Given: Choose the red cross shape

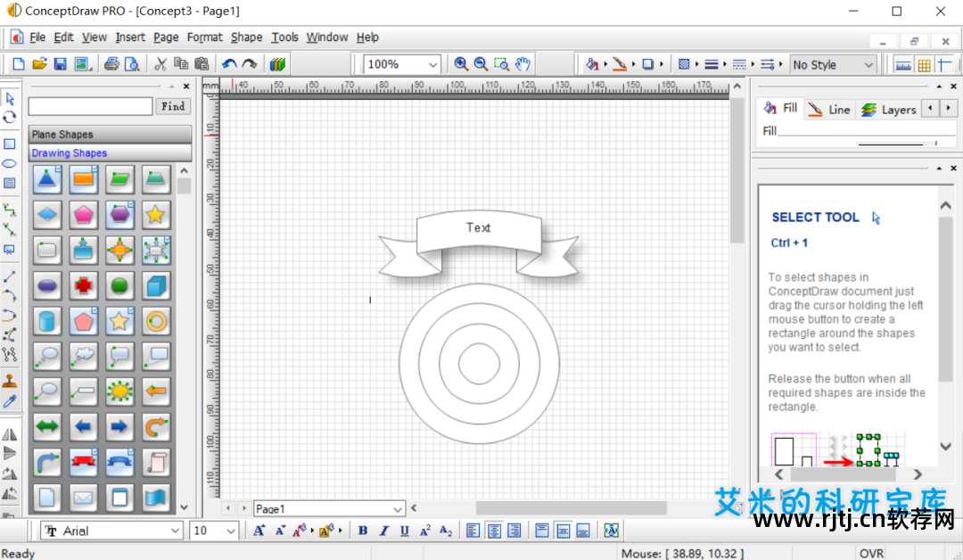Looking at the screenshot, I should click(x=83, y=285).
